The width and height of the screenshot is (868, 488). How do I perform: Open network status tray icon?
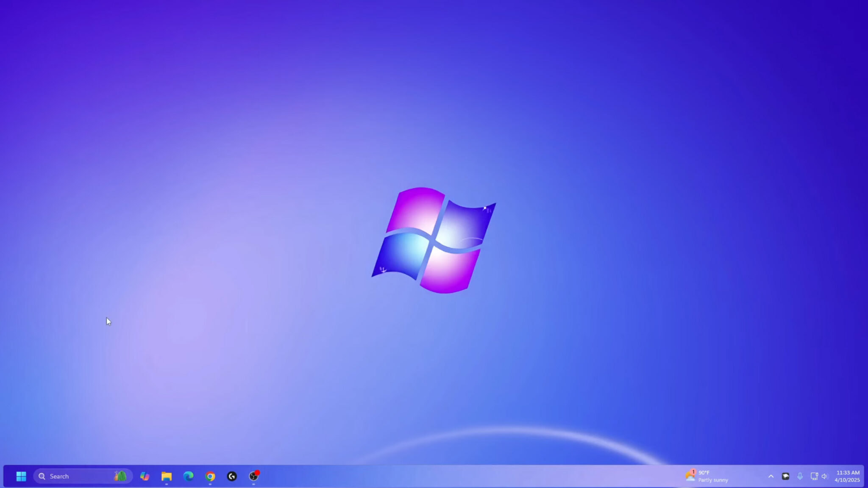814,476
